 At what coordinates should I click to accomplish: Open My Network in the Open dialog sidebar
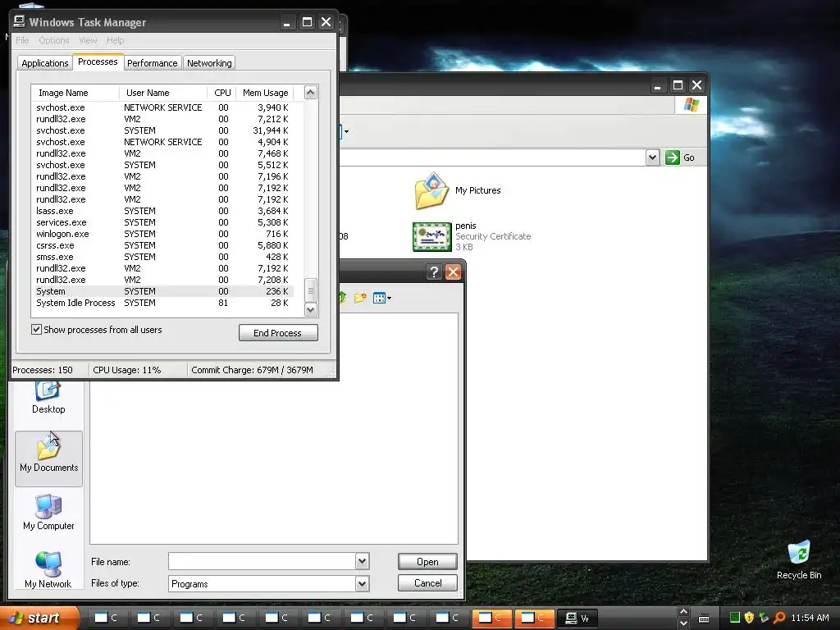(48, 570)
